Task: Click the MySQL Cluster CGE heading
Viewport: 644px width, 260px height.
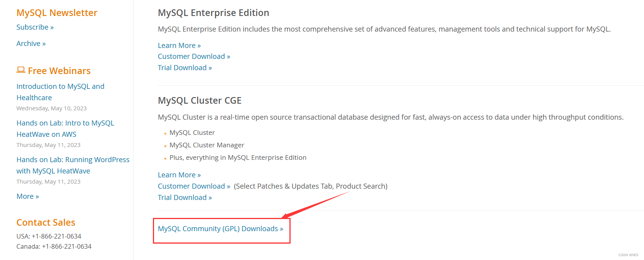Action: coord(200,101)
